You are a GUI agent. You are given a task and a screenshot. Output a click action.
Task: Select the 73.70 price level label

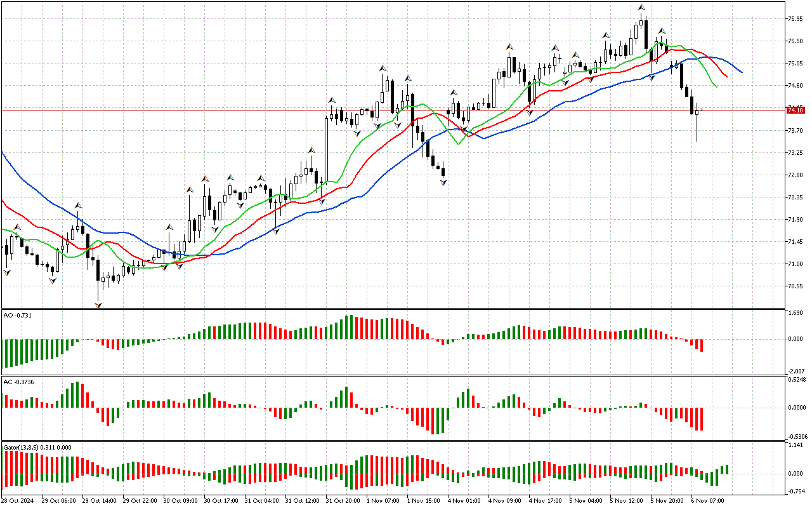coord(795,131)
